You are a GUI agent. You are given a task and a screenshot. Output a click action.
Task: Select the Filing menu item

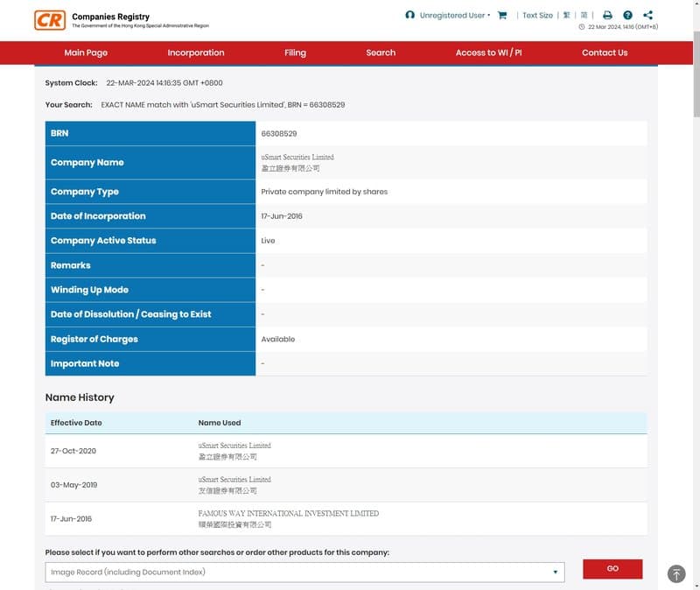tap(295, 53)
